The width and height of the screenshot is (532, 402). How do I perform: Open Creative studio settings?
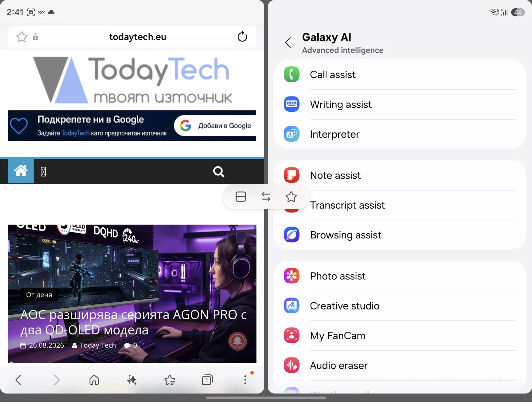pyautogui.click(x=400, y=306)
